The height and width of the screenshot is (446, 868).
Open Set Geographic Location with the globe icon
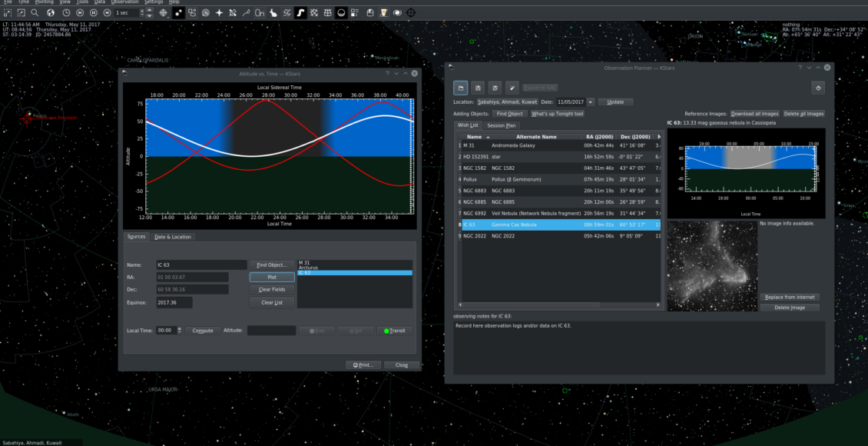(x=49, y=12)
